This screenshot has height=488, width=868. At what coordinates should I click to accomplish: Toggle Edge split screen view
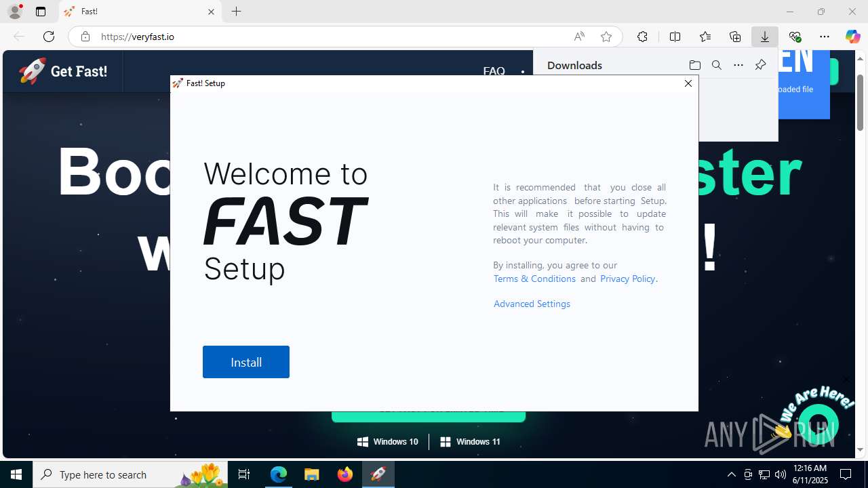pos(675,37)
